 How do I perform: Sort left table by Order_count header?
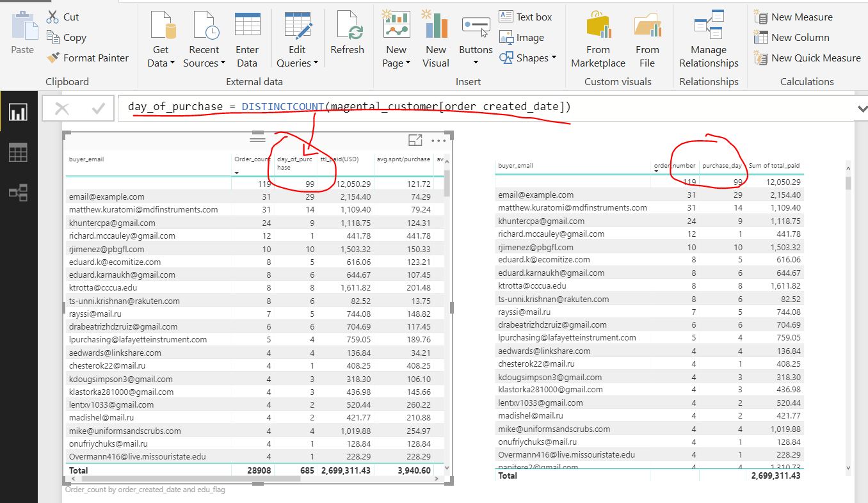[x=253, y=159]
